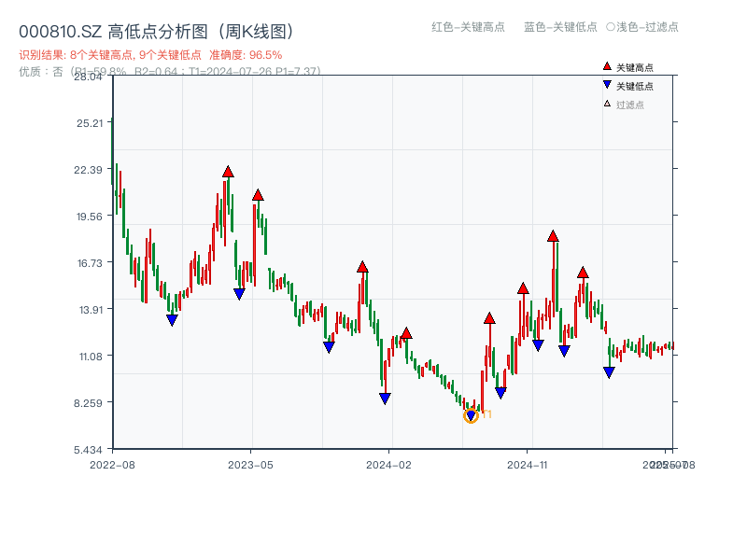Click the rightmost blue low-point triangle on chart
The width and height of the screenshot is (747, 560).
point(608,371)
